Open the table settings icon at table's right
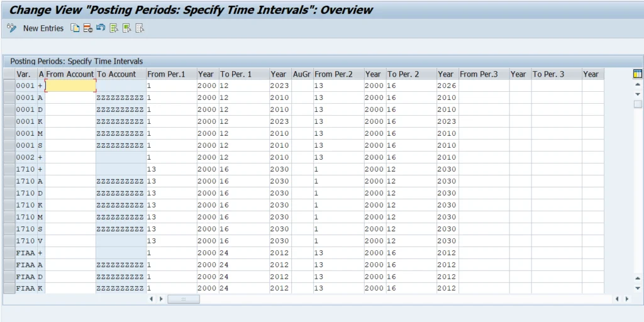The height and width of the screenshot is (322, 644). click(638, 74)
